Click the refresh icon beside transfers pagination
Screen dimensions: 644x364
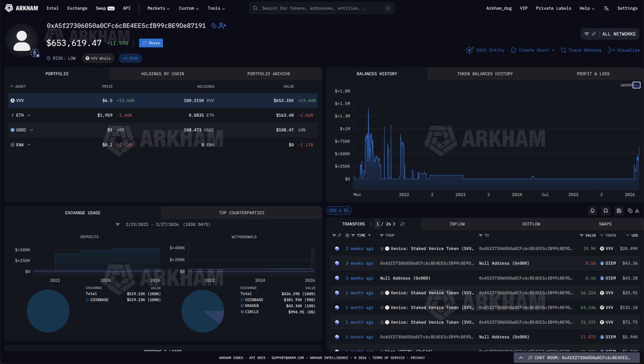402,224
